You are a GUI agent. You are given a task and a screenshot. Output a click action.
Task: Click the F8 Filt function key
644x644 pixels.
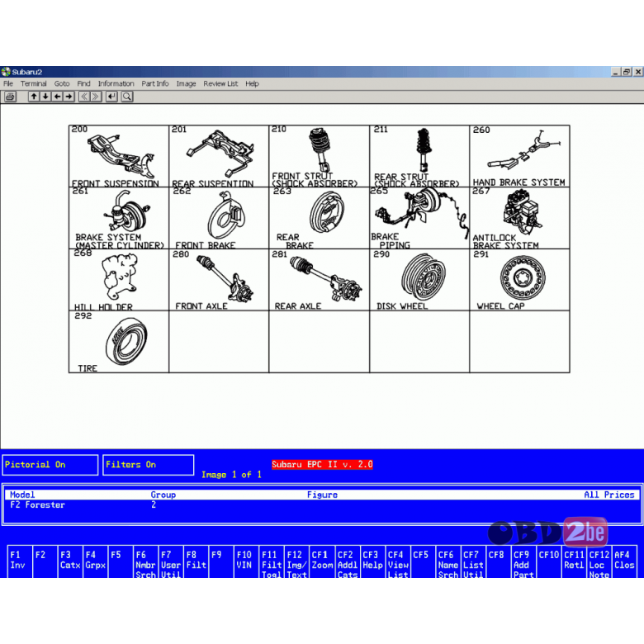(x=196, y=562)
